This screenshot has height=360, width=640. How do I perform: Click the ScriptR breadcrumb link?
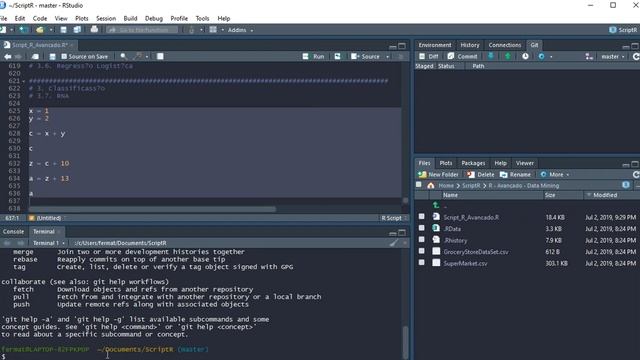click(x=471, y=185)
